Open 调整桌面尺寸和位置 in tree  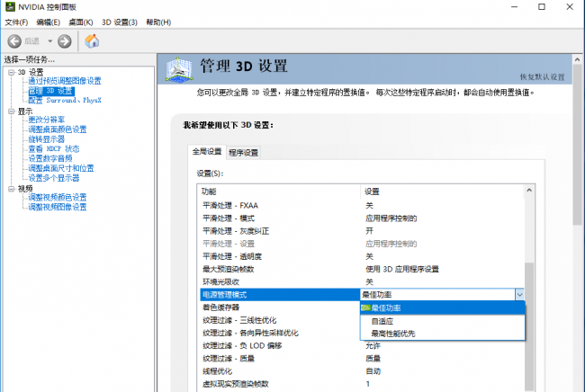(x=61, y=168)
